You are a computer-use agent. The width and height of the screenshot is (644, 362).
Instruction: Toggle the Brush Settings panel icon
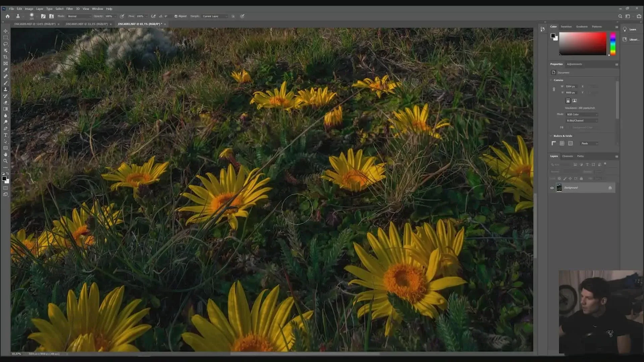pos(43,16)
